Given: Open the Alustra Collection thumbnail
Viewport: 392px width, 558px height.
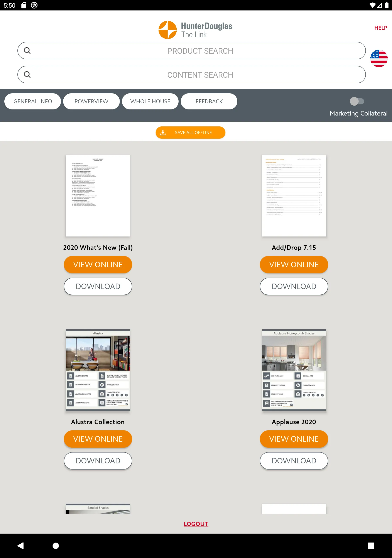Looking at the screenshot, I should tap(98, 370).
